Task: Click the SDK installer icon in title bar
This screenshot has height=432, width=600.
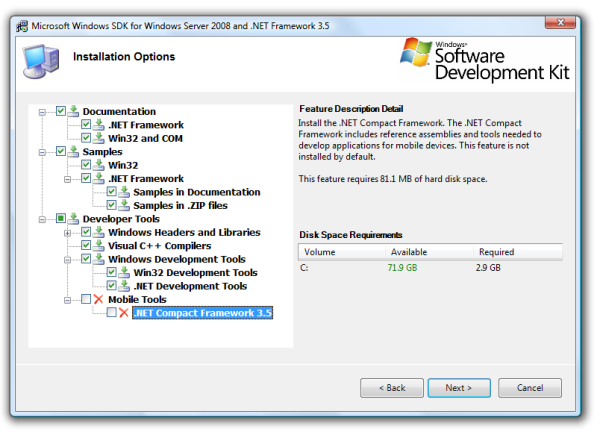Action: pos(22,26)
